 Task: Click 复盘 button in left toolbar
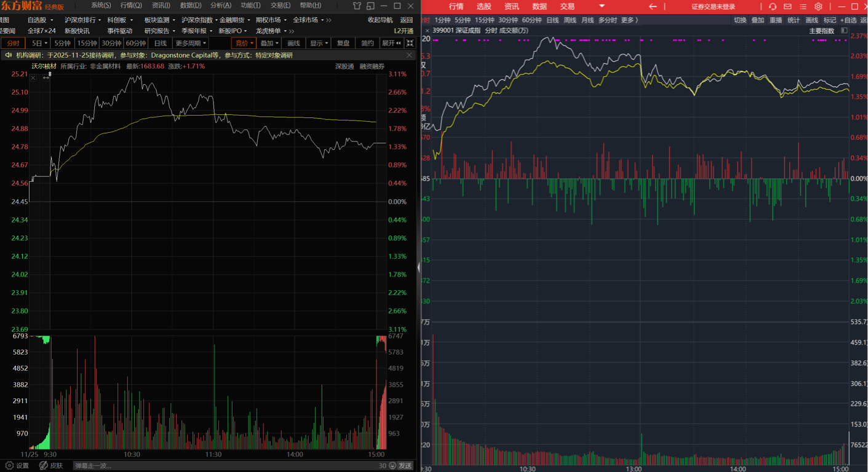click(343, 43)
